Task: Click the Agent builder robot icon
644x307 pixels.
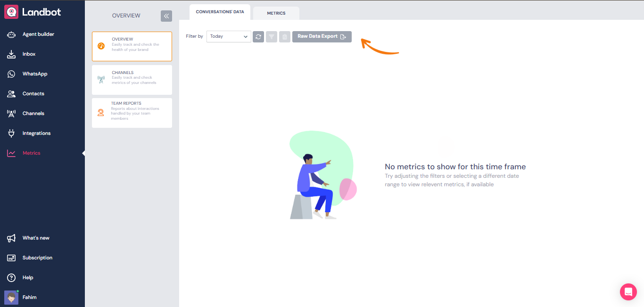Action: [x=11, y=34]
